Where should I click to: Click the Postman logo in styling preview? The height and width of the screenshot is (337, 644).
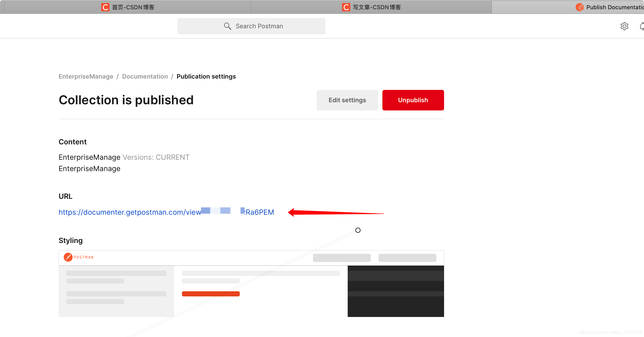79,257
